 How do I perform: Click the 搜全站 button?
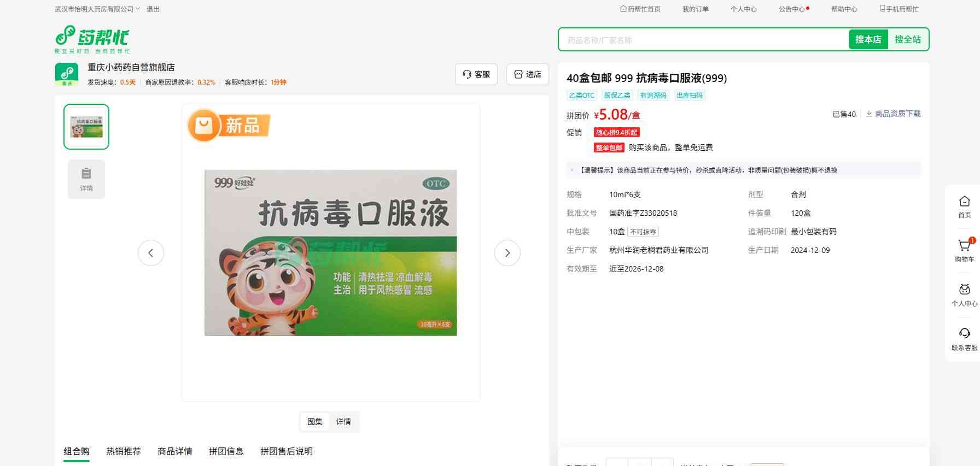click(x=907, y=39)
